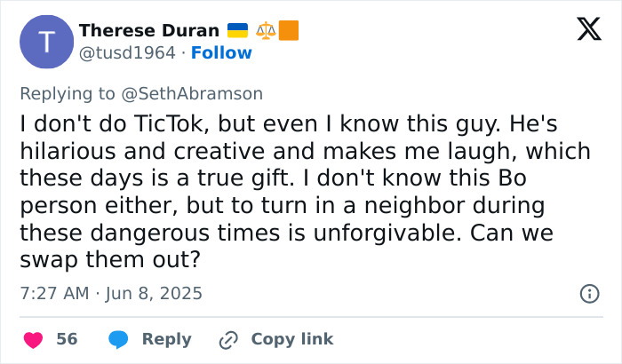Click the chain icon beside Copy link
Screen dimensions: 622x364
point(229,339)
